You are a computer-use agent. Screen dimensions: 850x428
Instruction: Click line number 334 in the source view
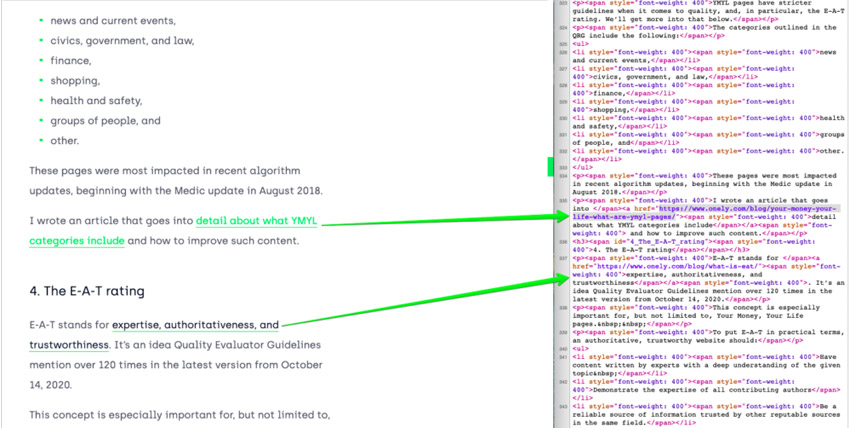coord(565,176)
